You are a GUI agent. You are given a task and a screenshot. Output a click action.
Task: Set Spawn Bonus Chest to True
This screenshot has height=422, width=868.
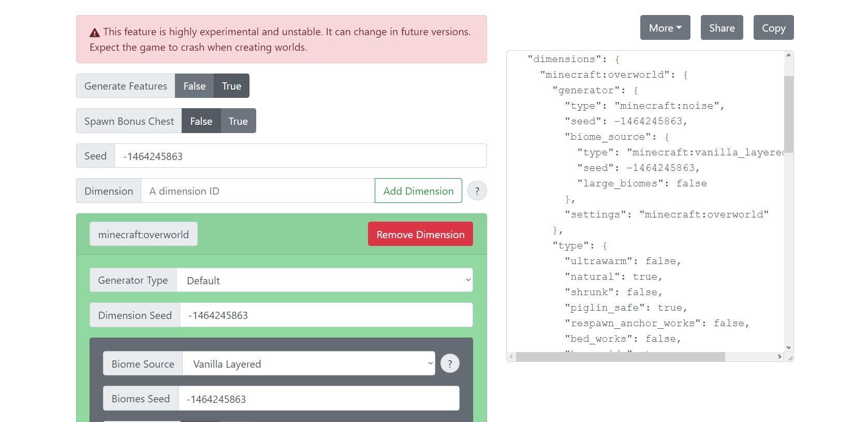(238, 121)
